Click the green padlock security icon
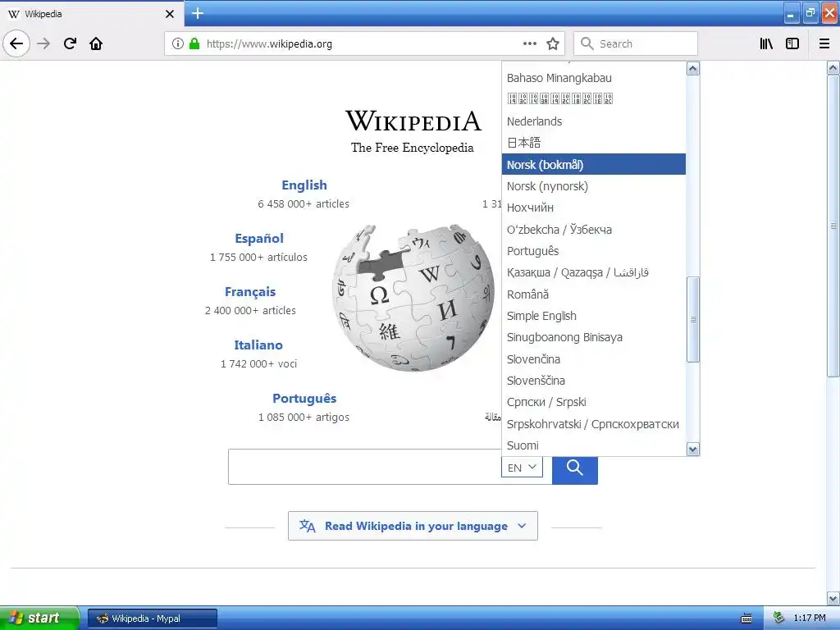This screenshot has width=840, height=630. click(194, 43)
